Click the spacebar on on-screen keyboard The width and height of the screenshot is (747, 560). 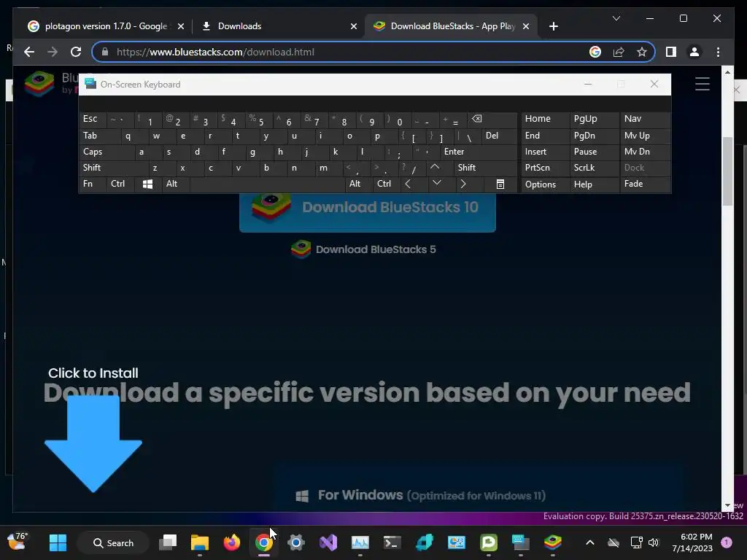tap(268, 184)
